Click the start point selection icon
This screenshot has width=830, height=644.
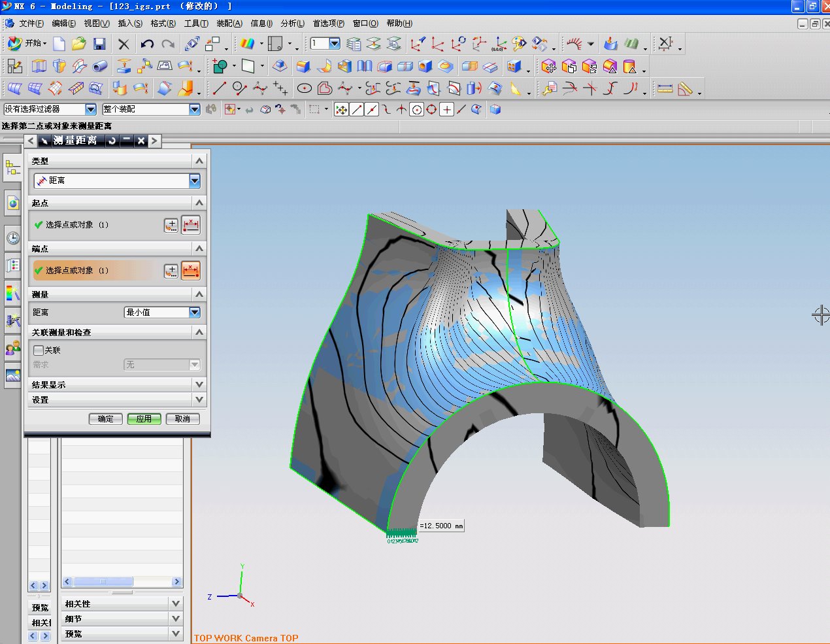tap(190, 225)
